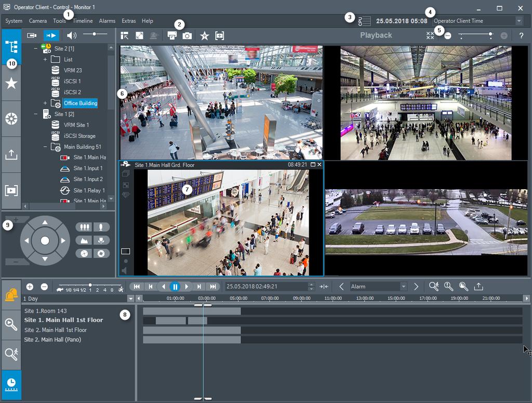Collapse the Site 1 [2] tree node

(36, 114)
